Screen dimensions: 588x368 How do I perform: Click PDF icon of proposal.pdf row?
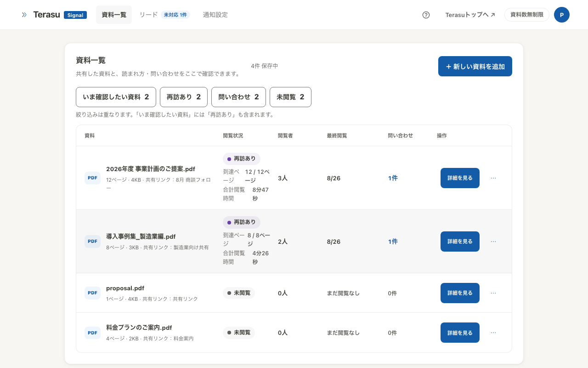tap(92, 293)
